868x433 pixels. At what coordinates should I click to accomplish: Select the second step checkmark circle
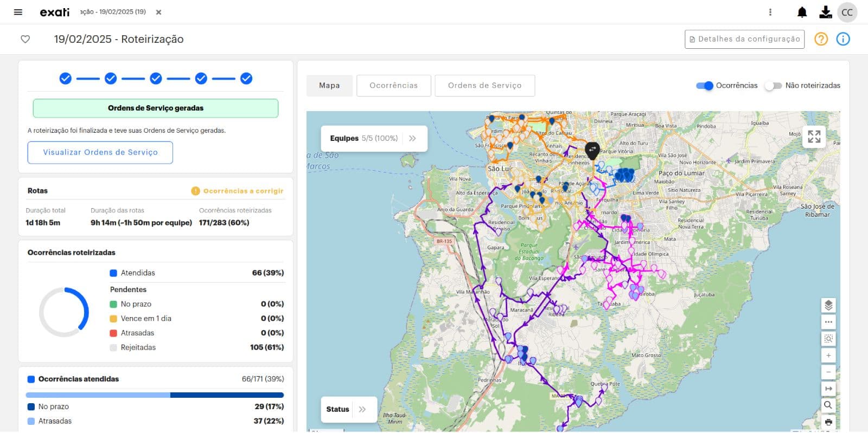[x=111, y=79]
